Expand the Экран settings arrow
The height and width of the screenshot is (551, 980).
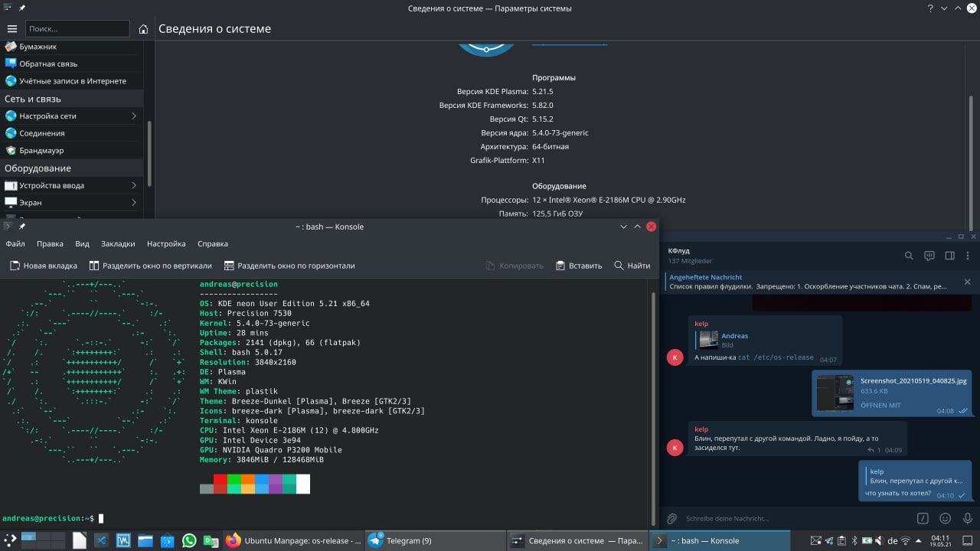coord(134,203)
